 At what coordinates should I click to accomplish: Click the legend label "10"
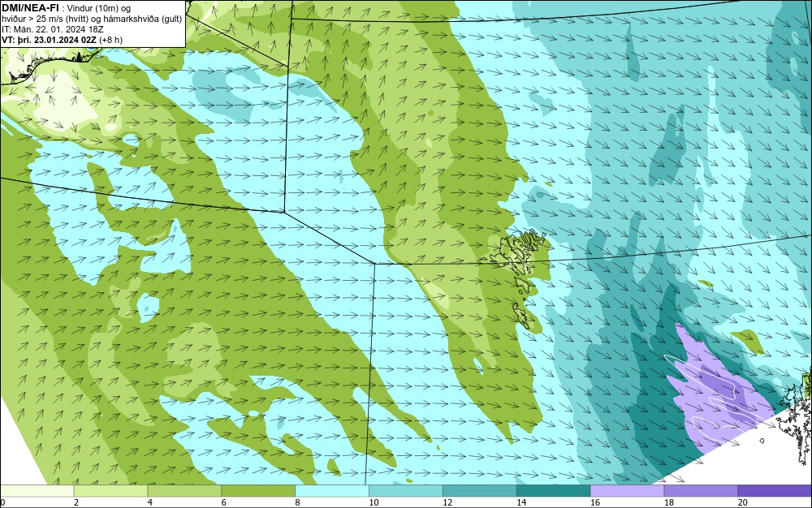374,502
